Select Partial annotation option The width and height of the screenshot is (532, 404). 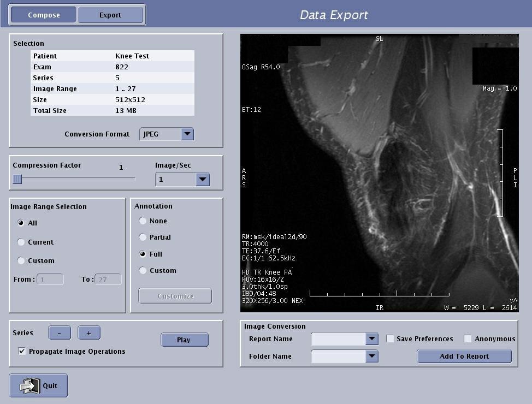143,237
